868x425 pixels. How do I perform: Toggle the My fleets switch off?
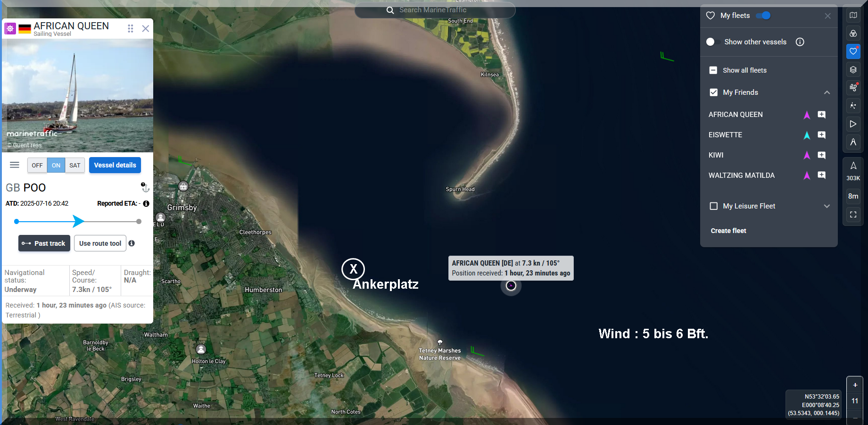pyautogui.click(x=763, y=16)
